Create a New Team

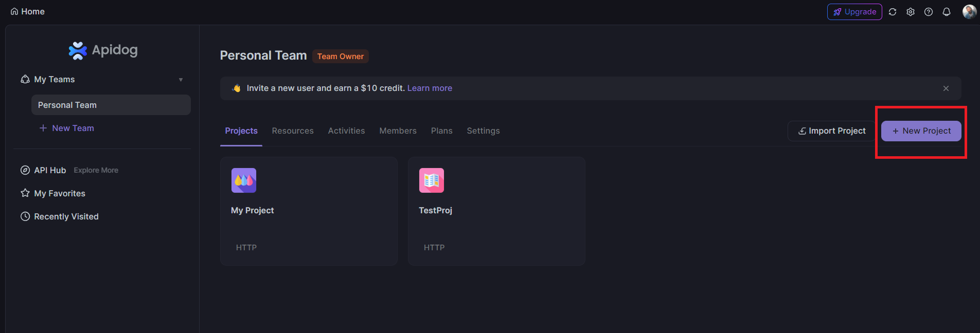point(67,128)
